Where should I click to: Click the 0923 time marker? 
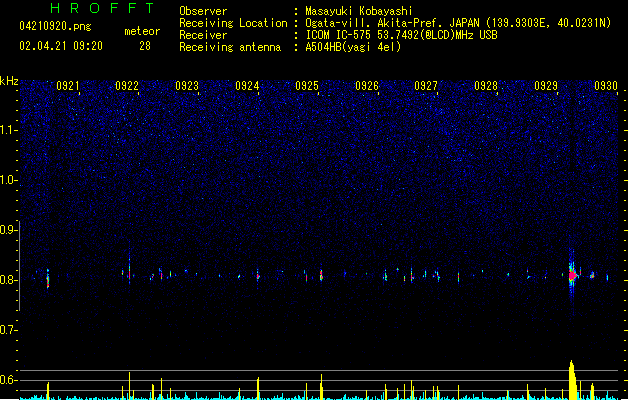(187, 85)
